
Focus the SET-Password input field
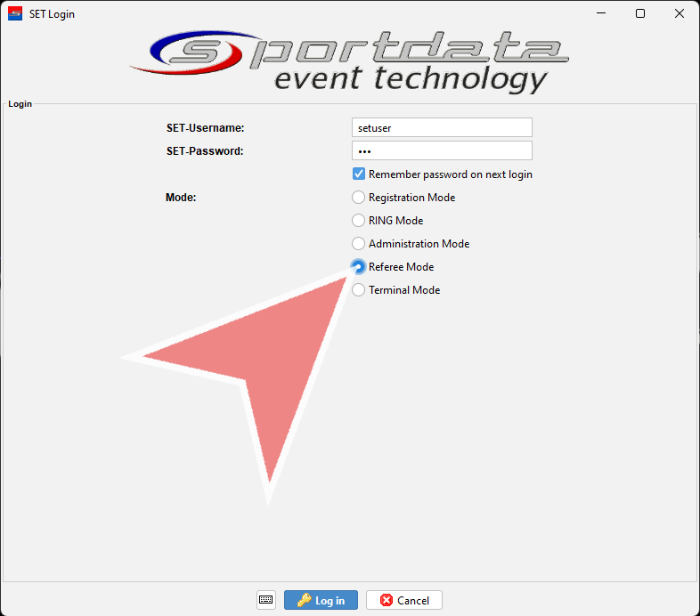[442, 151]
